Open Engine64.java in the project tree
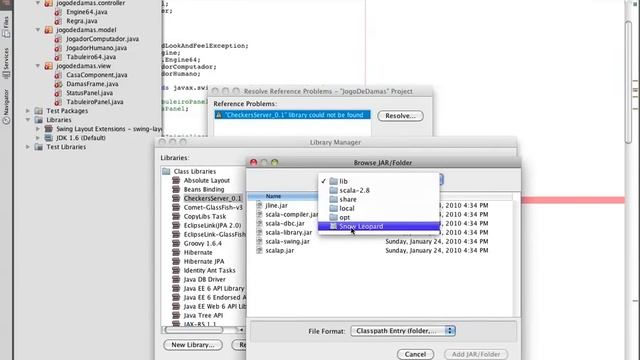 click(87, 12)
